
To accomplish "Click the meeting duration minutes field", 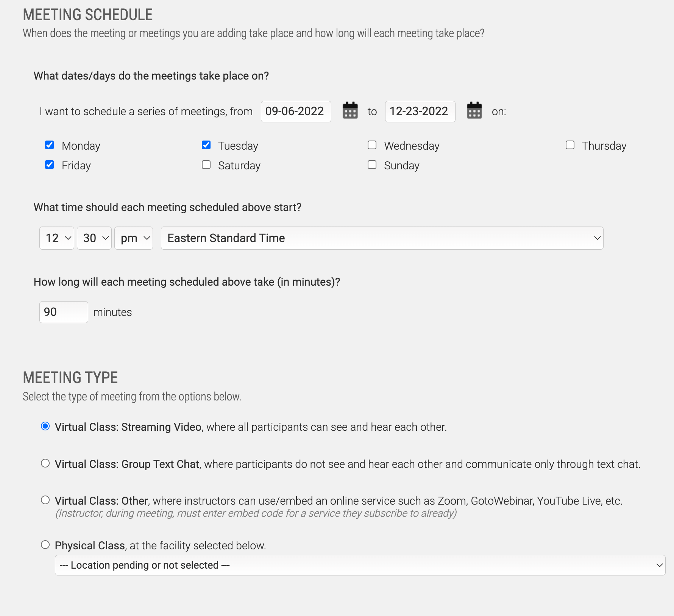I will coord(64,312).
